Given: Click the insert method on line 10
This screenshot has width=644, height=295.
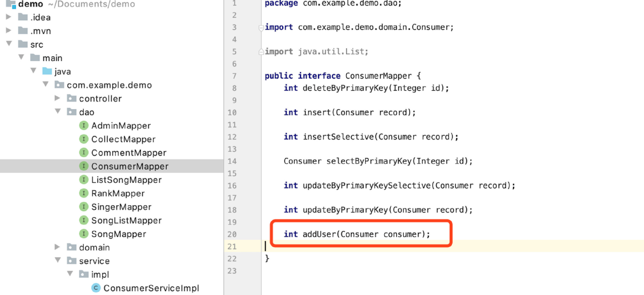Looking at the screenshot, I should tap(317, 112).
